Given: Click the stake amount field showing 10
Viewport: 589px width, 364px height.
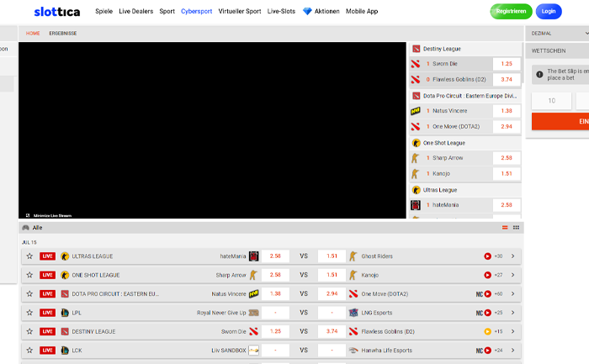Looking at the screenshot, I should (x=551, y=101).
